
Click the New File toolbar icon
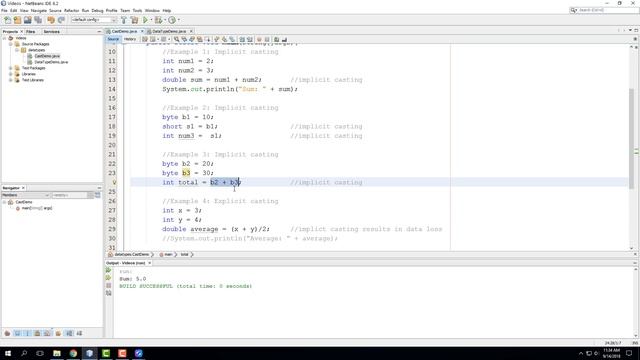8,20
